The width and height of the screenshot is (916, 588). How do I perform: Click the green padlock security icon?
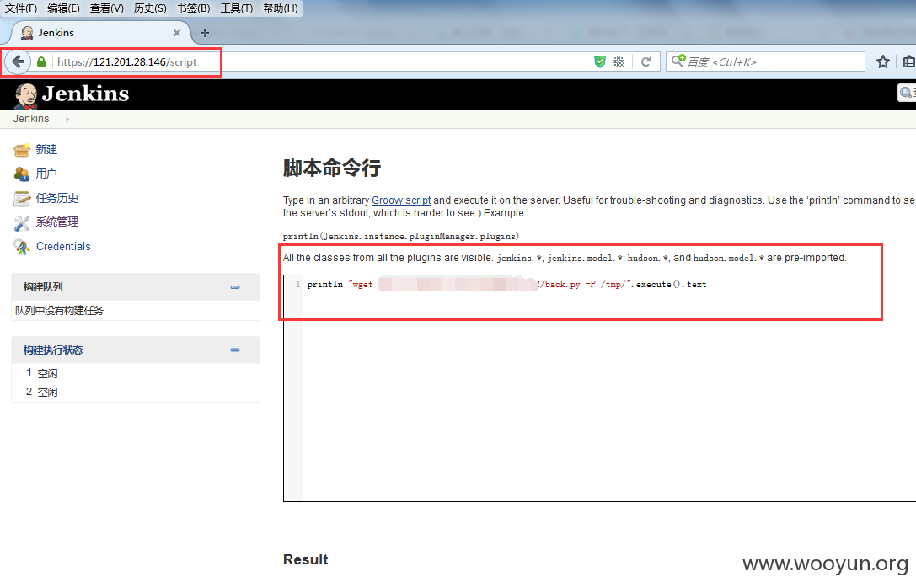point(41,61)
